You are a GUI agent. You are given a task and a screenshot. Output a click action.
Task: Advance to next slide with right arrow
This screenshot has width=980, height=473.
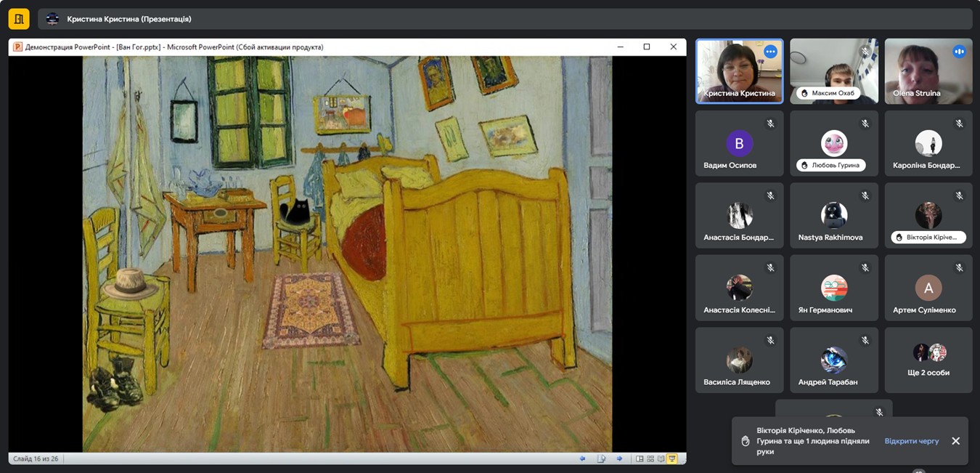619,458
